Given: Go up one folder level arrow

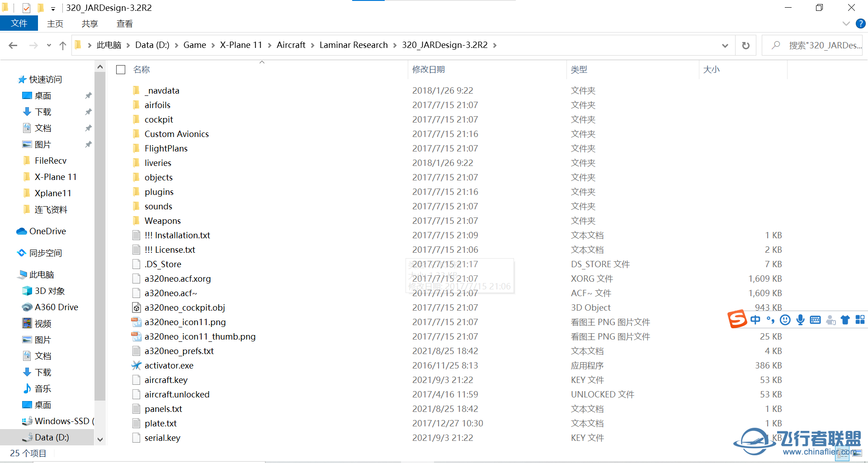Looking at the screenshot, I should point(63,45).
